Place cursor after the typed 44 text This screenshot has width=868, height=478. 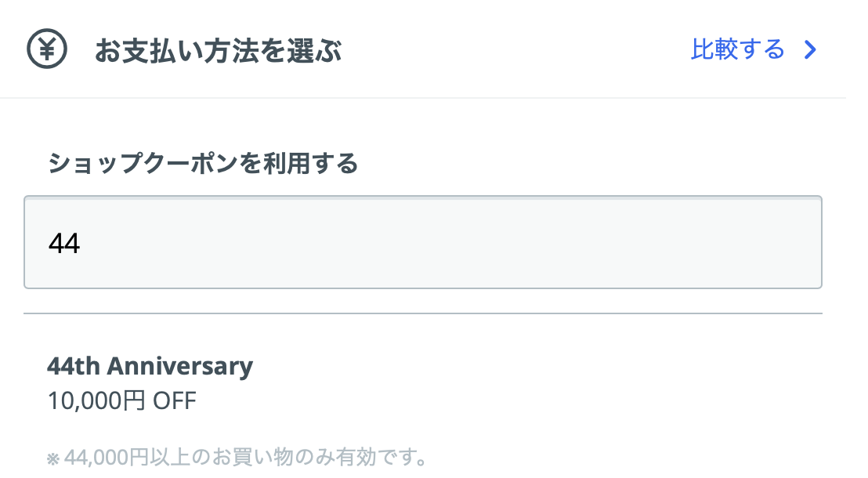point(82,243)
